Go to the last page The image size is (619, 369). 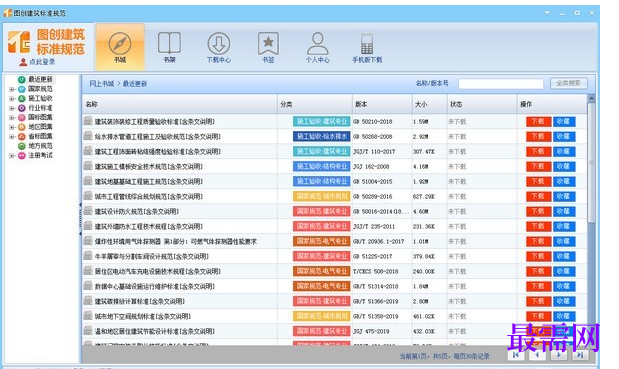[580, 355]
